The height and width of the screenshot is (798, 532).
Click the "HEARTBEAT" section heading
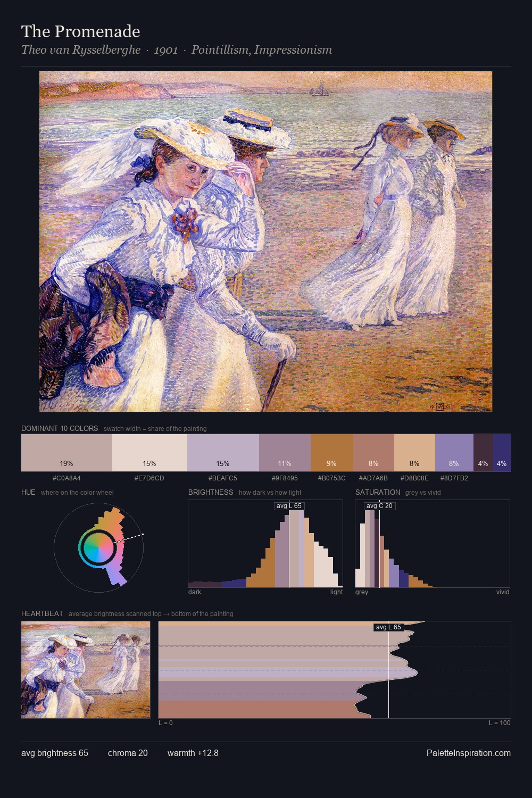coord(42,613)
